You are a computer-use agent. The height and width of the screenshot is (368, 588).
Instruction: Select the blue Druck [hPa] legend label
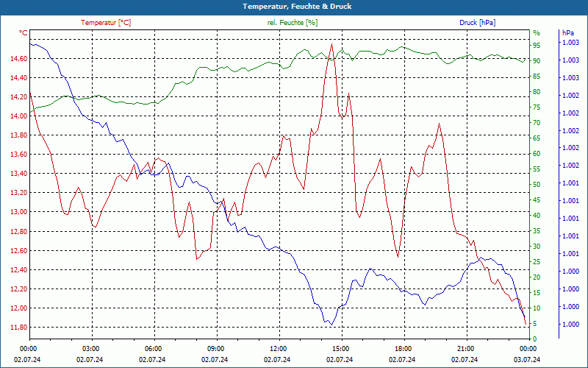tap(477, 23)
